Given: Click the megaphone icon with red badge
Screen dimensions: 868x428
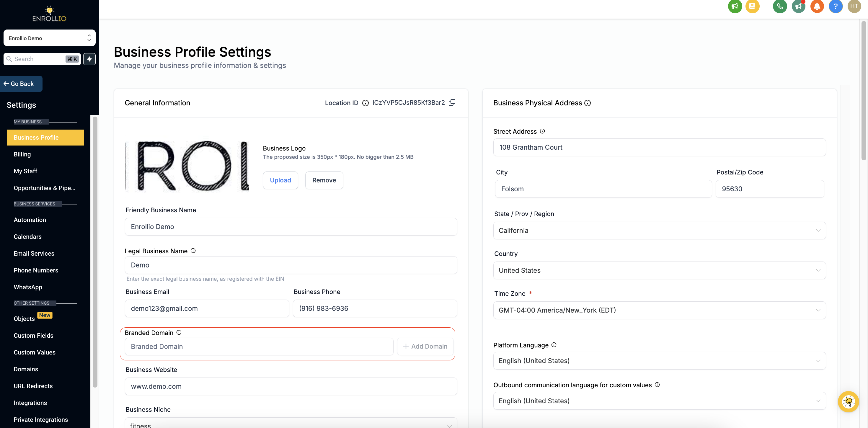Looking at the screenshot, I should coord(798,6).
